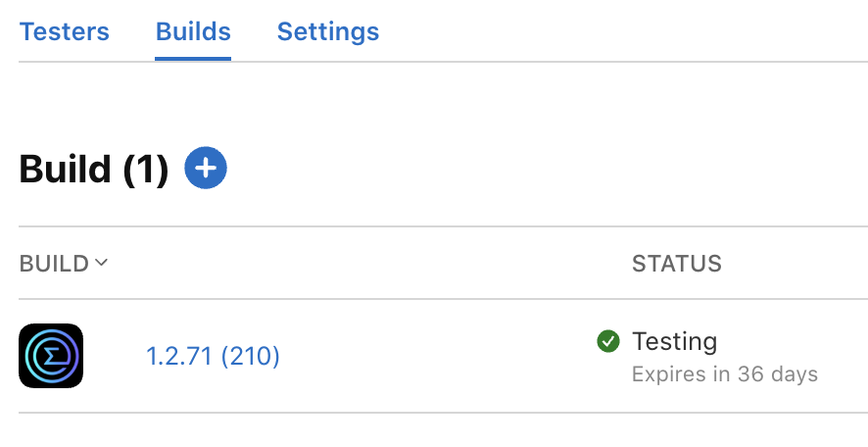Click the "Expires in 36 days" text
Viewport: 868px width, 447px height.
tap(725, 374)
